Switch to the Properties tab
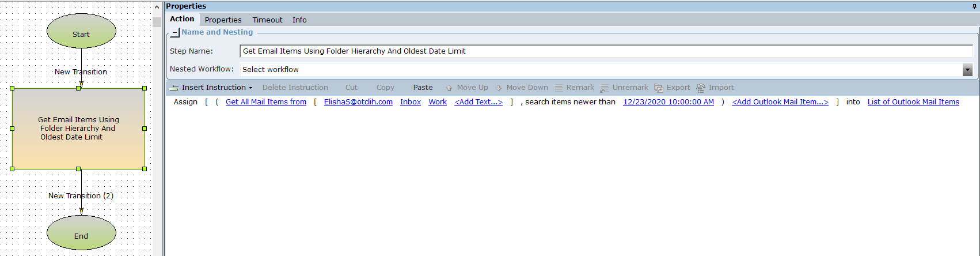 pyautogui.click(x=223, y=20)
